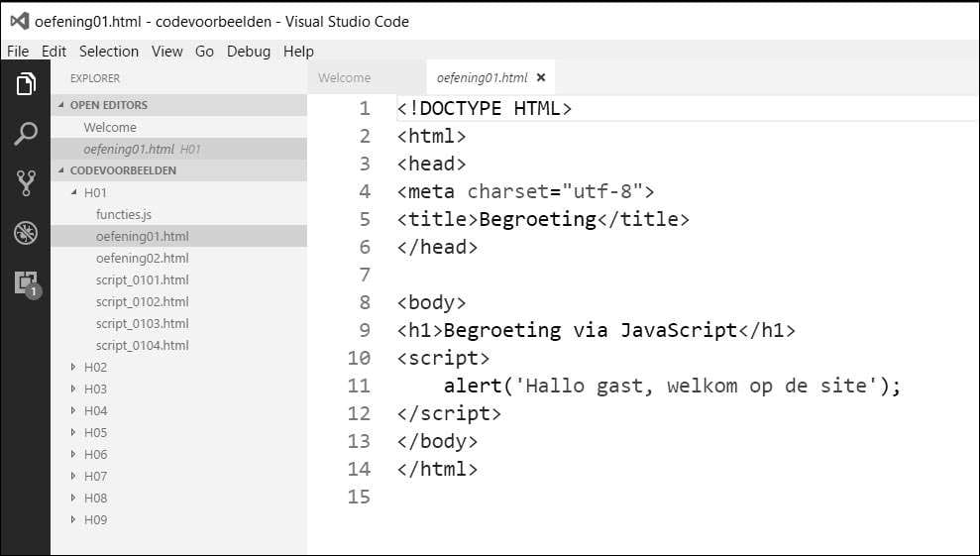The height and width of the screenshot is (556, 980).
Task: Click the Visual Studio Code logo icon
Action: 19,21
